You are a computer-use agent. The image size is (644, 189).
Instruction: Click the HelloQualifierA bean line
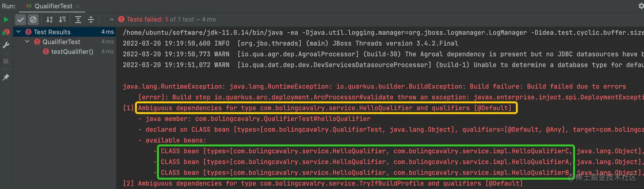coord(398,162)
